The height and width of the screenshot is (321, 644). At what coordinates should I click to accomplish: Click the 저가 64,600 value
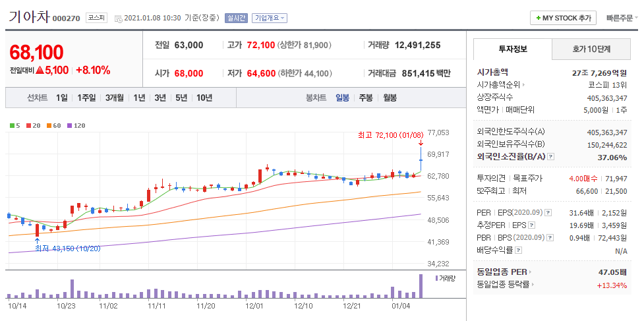pyautogui.click(x=261, y=73)
